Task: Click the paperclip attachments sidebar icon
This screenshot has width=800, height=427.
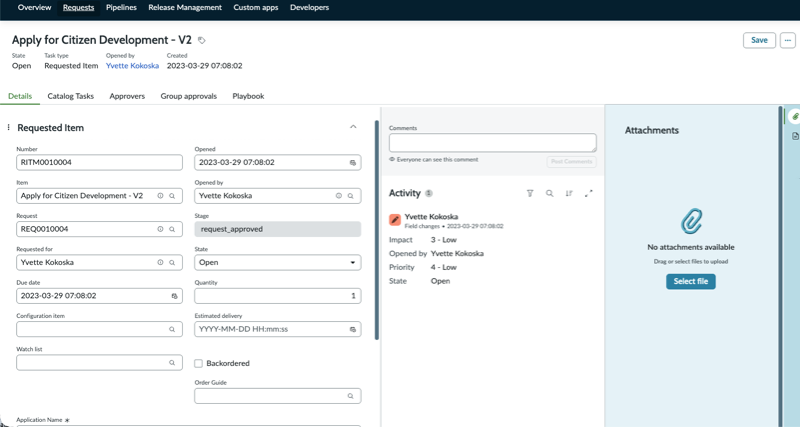Action: click(794, 117)
